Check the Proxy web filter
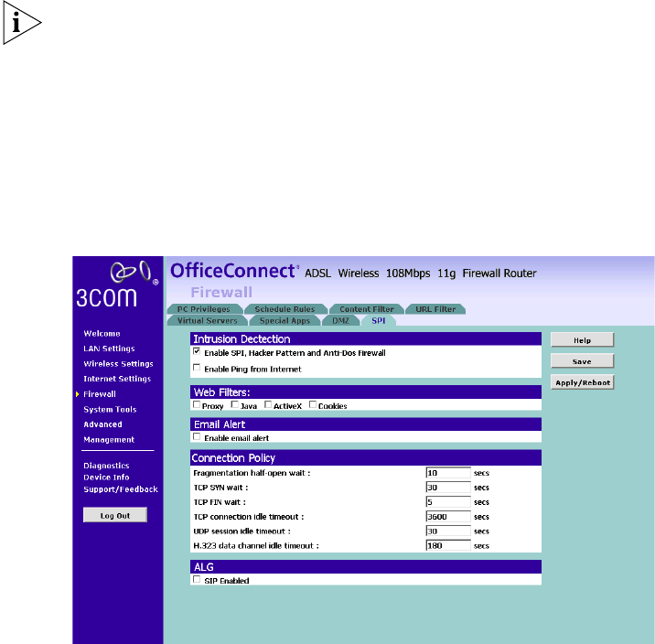655x644 pixels. coord(197,404)
